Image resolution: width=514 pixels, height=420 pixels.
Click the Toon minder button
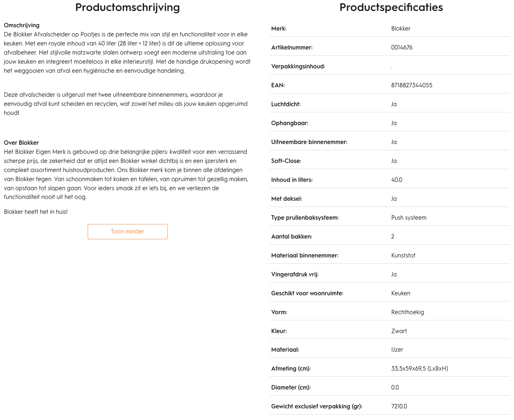(127, 232)
